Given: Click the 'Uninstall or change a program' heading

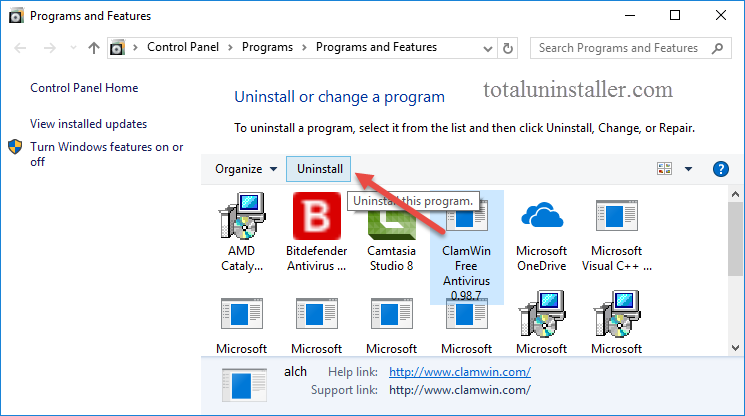Looking at the screenshot, I should 339,97.
